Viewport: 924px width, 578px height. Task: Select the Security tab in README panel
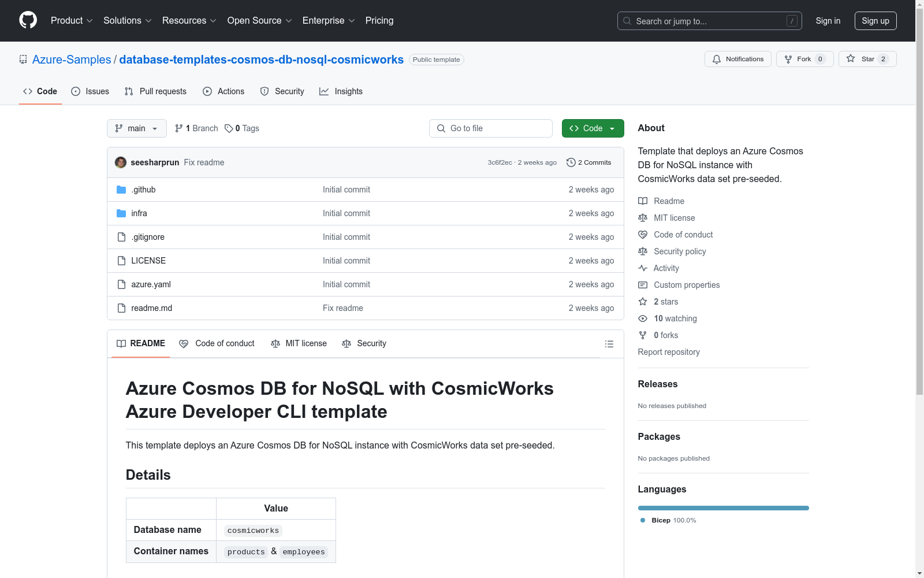(364, 343)
